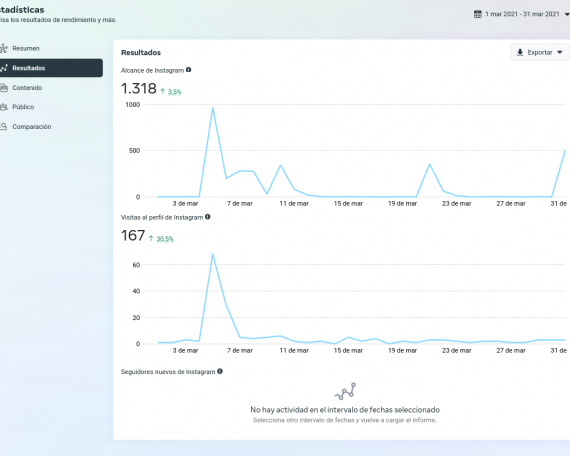
Task: Show info for Visitas al perfil
Action: coord(208,217)
